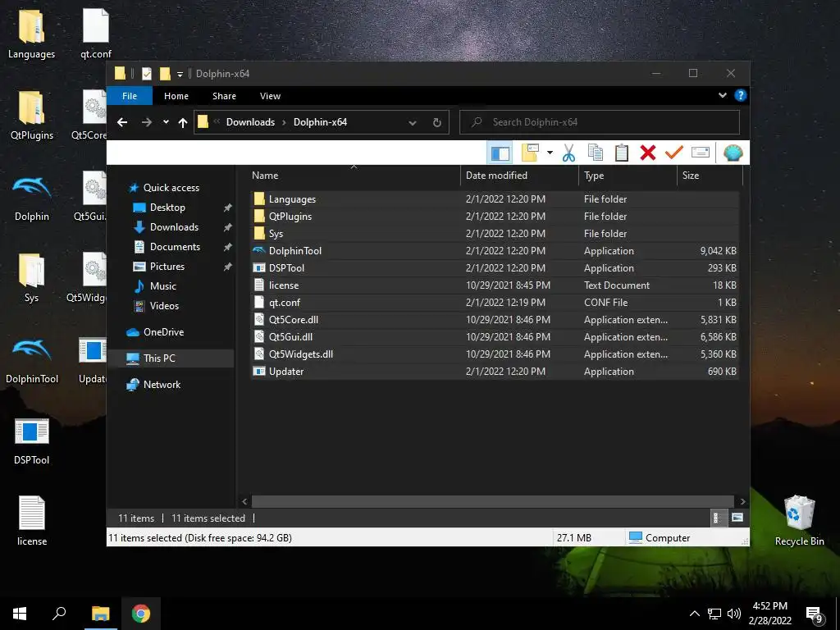Click the orange checkmark Properties icon
The height and width of the screenshot is (630, 840).
pyautogui.click(x=674, y=153)
